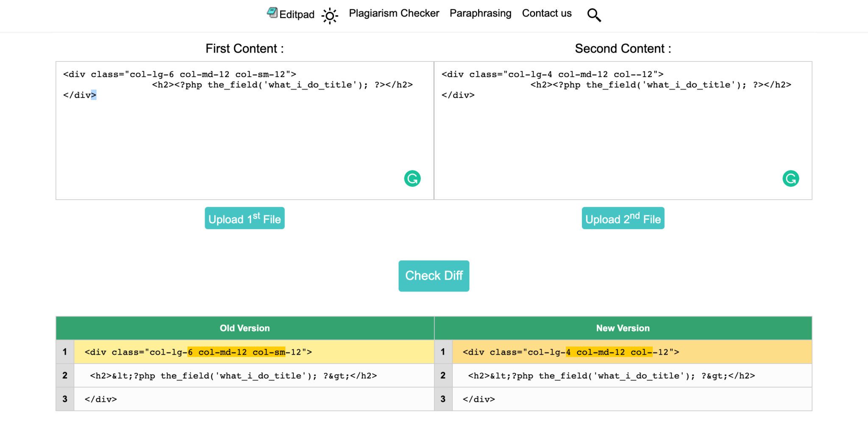Viewport: 868px width, 425px height.
Task: Click Old Version line 3 closing div
Action: point(101,399)
